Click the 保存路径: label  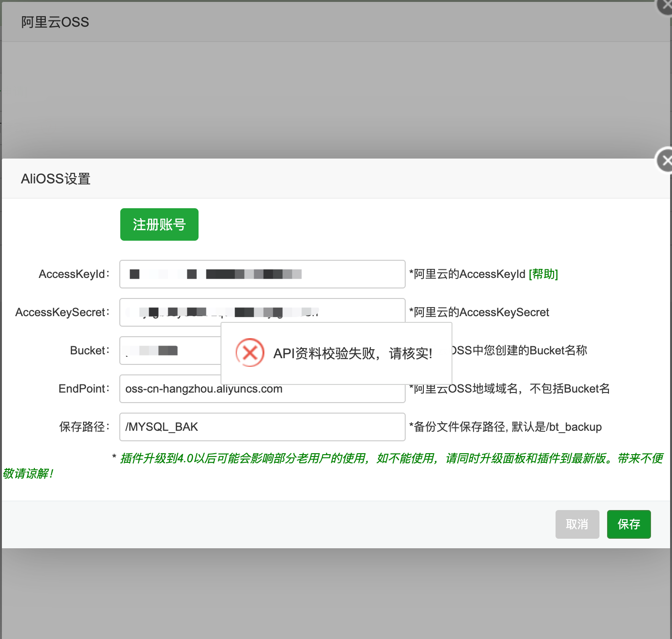pos(84,427)
